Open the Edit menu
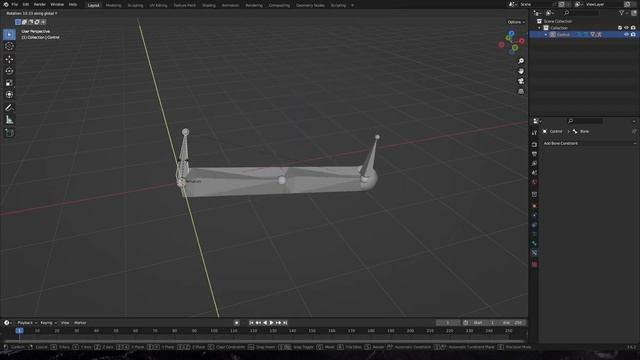640x360 pixels. tap(26, 4)
